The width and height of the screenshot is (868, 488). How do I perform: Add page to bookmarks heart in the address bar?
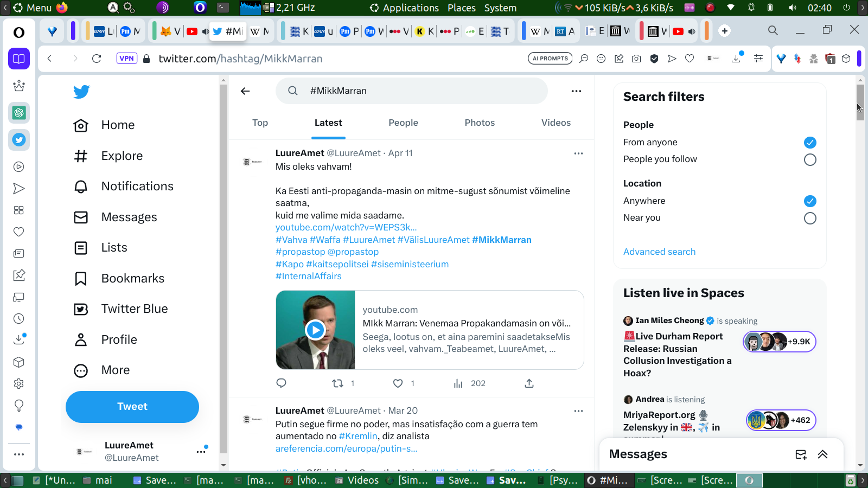point(690,59)
